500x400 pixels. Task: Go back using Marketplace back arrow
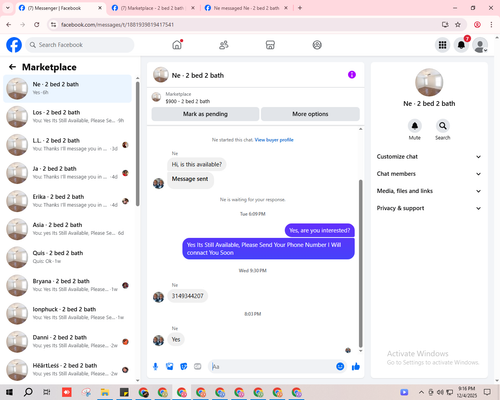(12, 67)
